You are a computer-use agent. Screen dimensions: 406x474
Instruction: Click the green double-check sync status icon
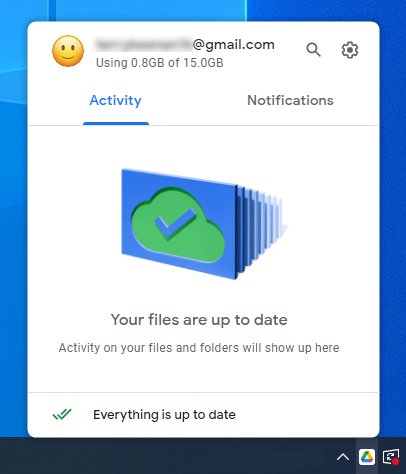62,414
